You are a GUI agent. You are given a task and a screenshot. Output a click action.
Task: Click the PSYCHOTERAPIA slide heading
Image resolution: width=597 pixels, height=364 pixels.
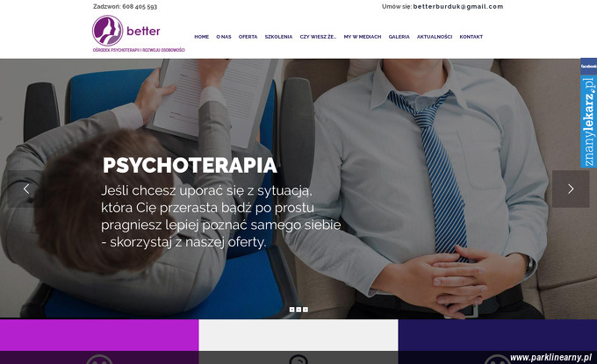(x=190, y=165)
